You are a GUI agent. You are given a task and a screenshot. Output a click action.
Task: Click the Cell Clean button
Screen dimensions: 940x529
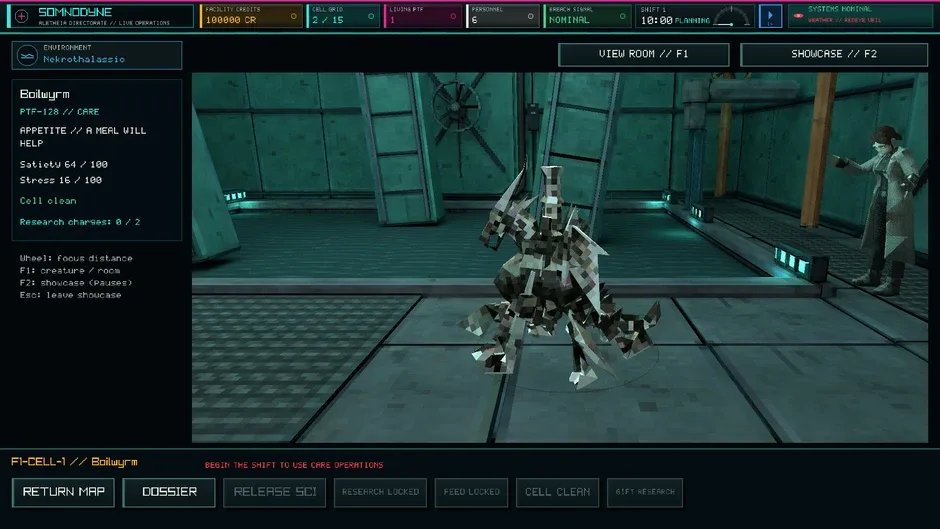click(558, 492)
